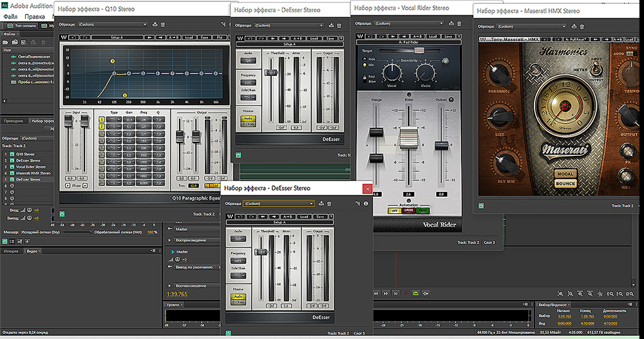Click BOUNCE button on Maserati plugin
The image size is (644, 339).
pyautogui.click(x=565, y=184)
